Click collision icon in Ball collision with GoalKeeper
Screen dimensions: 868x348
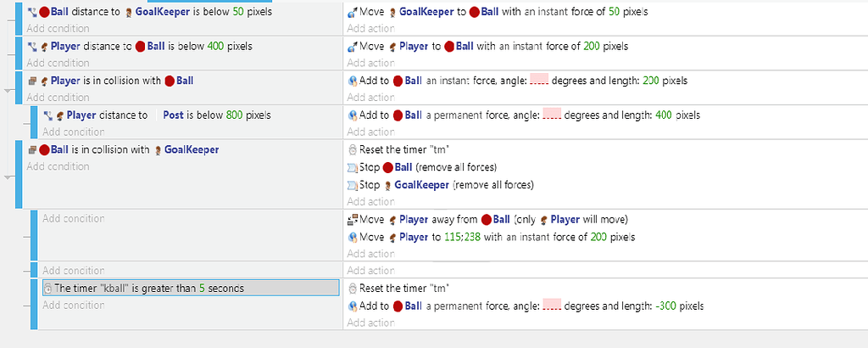pos(32,149)
